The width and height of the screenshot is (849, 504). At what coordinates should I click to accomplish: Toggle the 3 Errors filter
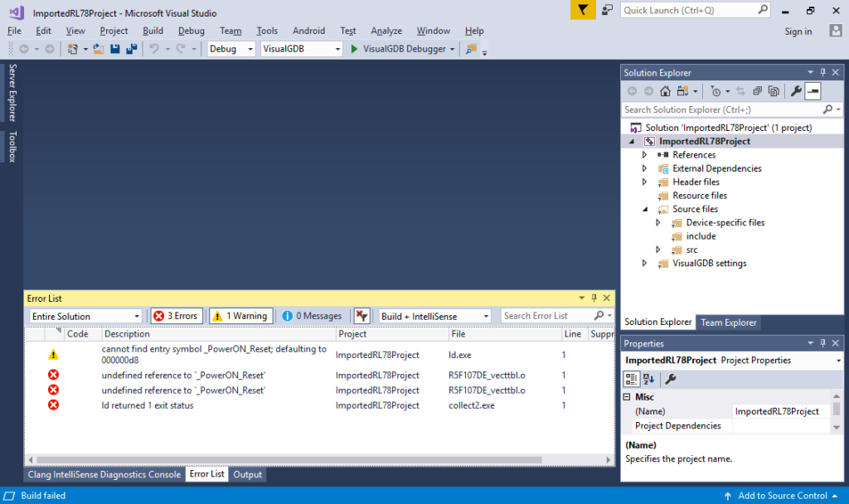pos(176,315)
